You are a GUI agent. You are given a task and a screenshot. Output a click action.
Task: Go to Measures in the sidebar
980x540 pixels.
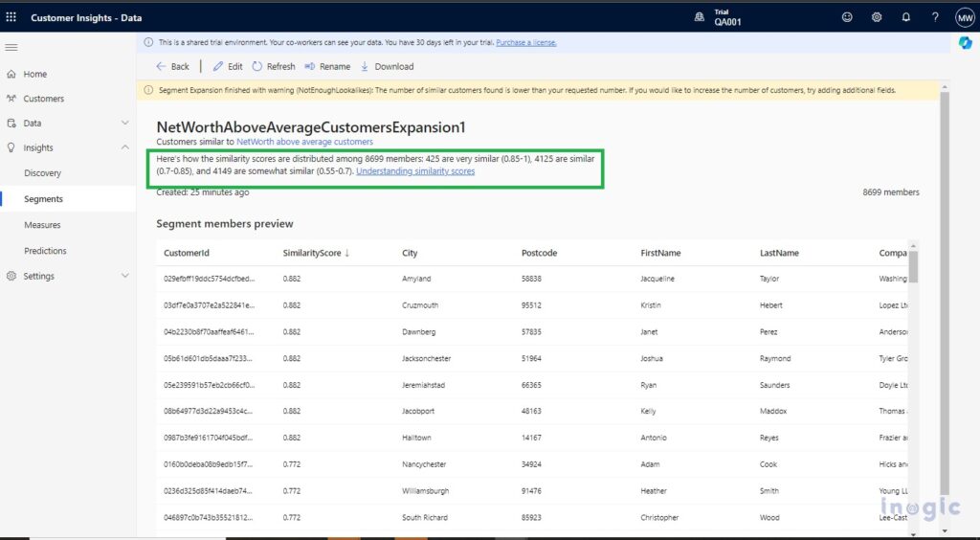point(42,225)
